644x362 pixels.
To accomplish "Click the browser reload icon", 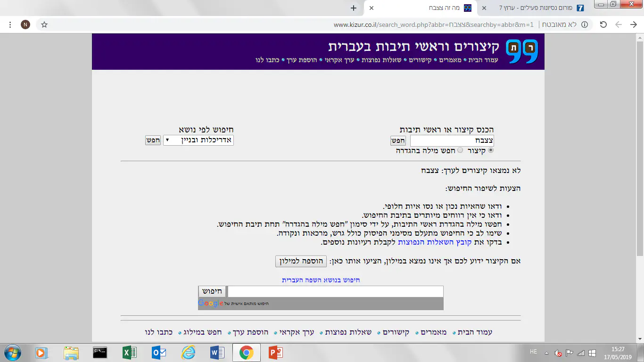I will coord(603,25).
